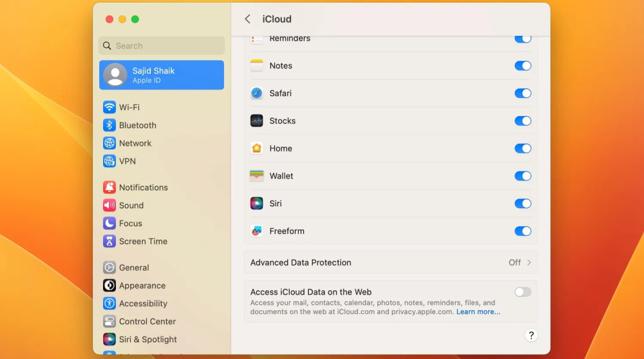This screenshot has height=359, width=644.
Task: Switch off Home iCloud sync
Action: (523, 148)
